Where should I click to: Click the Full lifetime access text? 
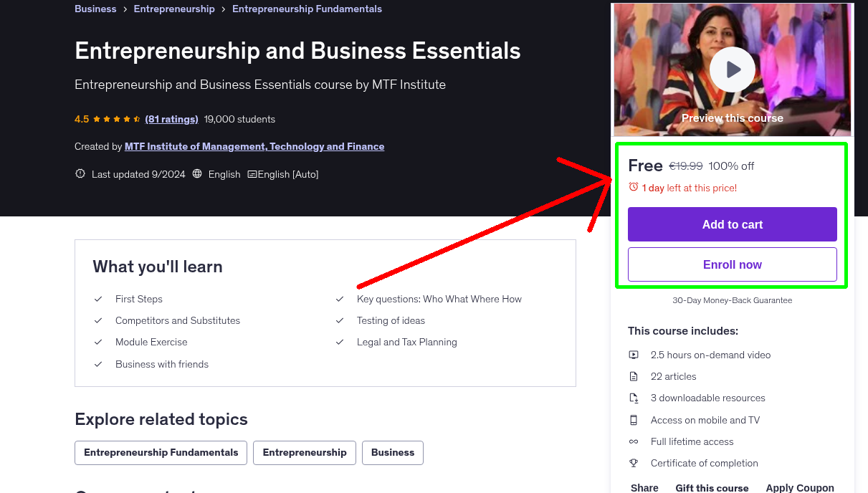tap(692, 441)
